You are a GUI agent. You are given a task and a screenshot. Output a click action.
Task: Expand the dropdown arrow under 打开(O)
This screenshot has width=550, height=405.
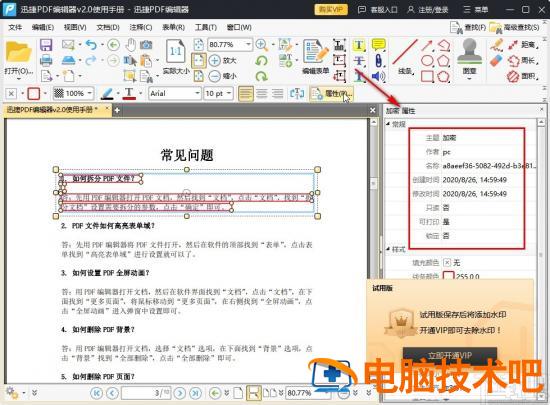click(19, 79)
